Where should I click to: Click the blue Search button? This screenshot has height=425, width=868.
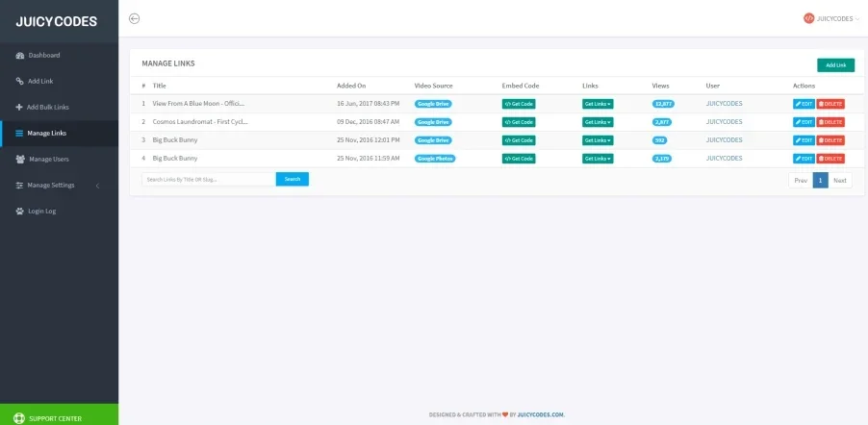pyautogui.click(x=293, y=179)
